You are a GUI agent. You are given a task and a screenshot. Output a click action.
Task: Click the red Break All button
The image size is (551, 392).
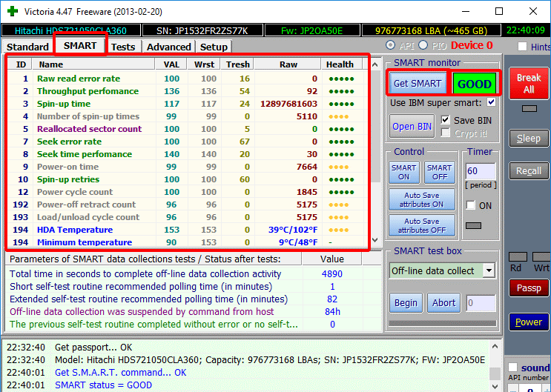529,83
